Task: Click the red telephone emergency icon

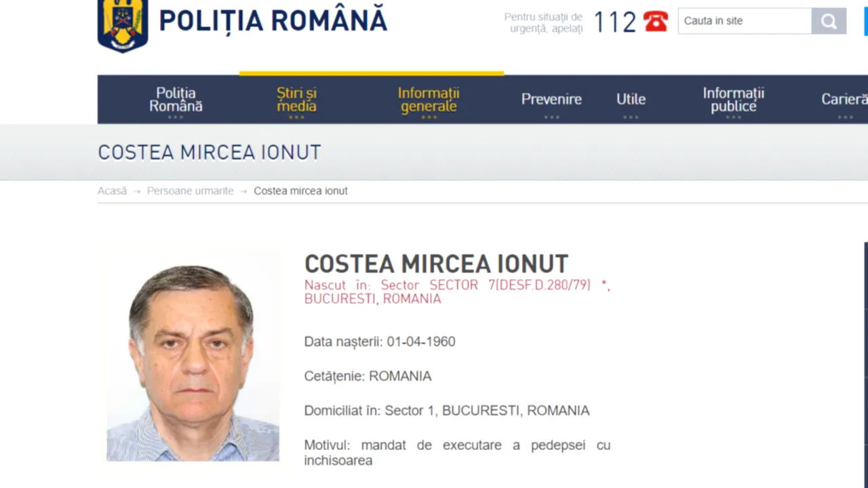Action: (655, 22)
